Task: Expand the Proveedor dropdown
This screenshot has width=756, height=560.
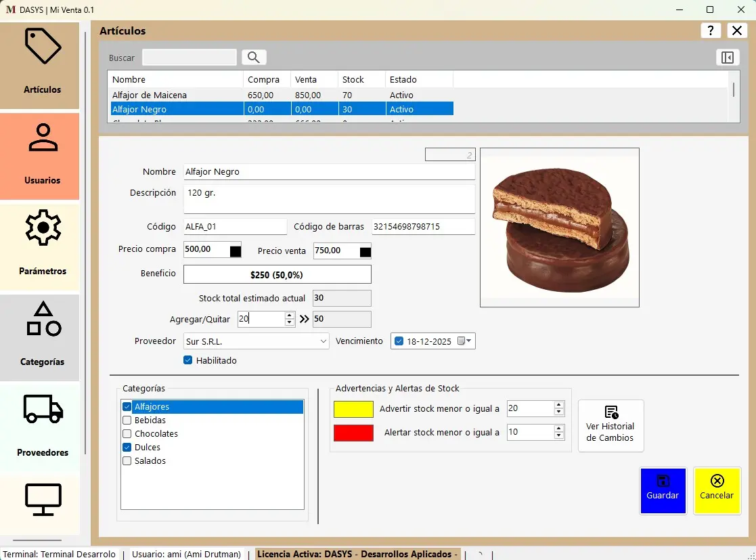Action: 323,341
